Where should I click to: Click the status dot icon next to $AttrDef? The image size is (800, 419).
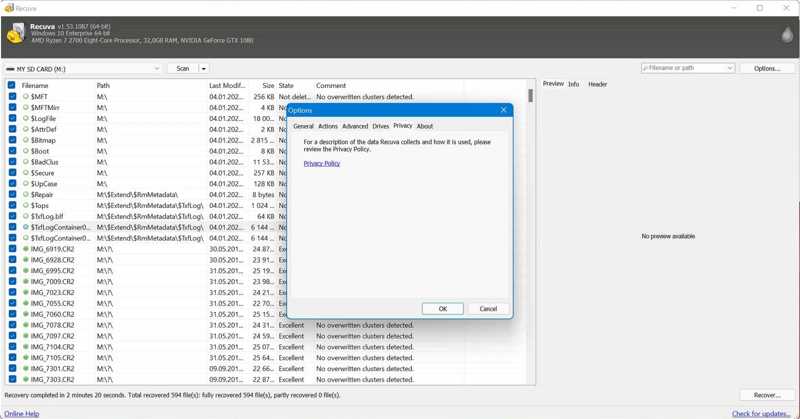tap(26, 129)
